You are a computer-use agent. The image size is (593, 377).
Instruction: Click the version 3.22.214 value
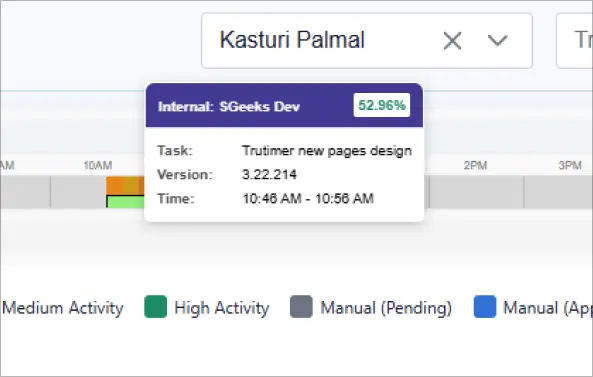pyautogui.click(x=269, y=175)
